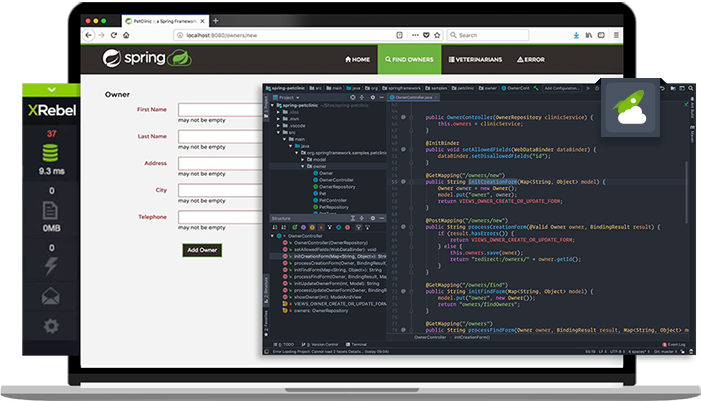701x401 pixels.
Task: Open Project panel gear settings icon
Action: click(x=372, y=97)
